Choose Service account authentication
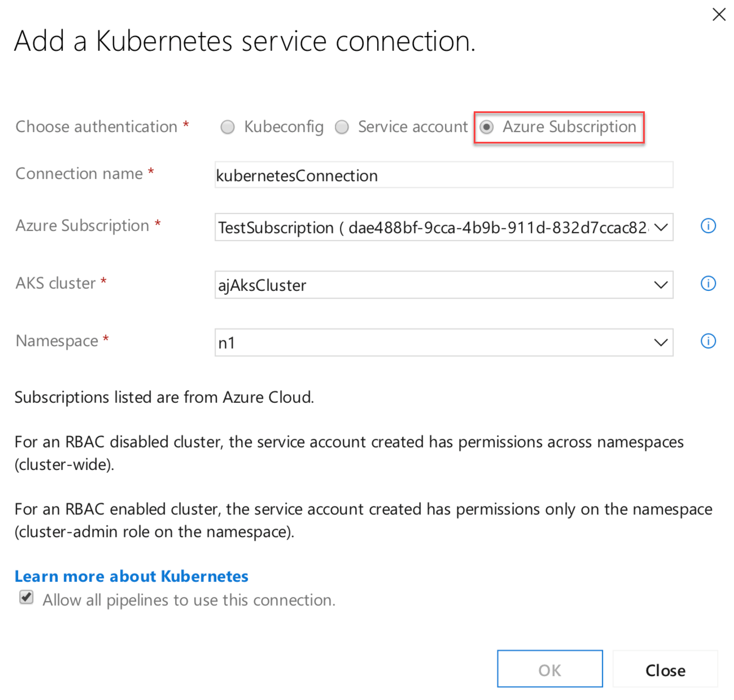This screenshot has width=734, height=700. click(x=342, y=127)
